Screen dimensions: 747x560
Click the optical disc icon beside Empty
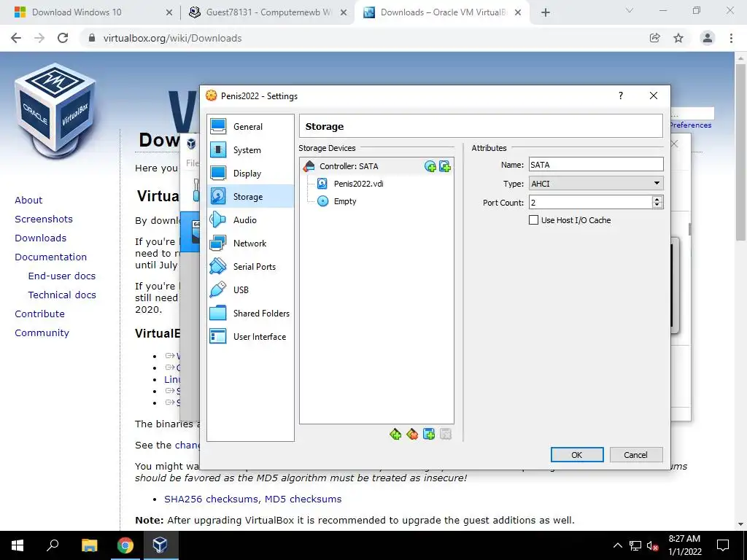(x=323, y=201)
